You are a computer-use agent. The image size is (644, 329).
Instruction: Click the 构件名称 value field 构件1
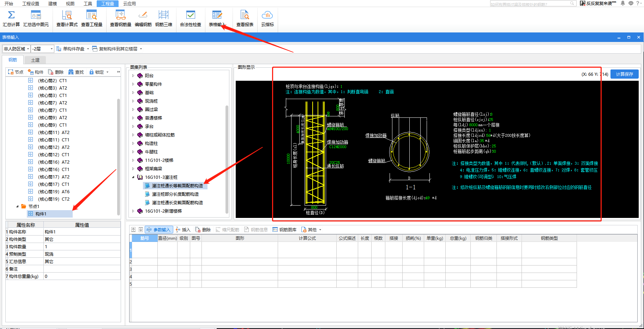(82, 232)
